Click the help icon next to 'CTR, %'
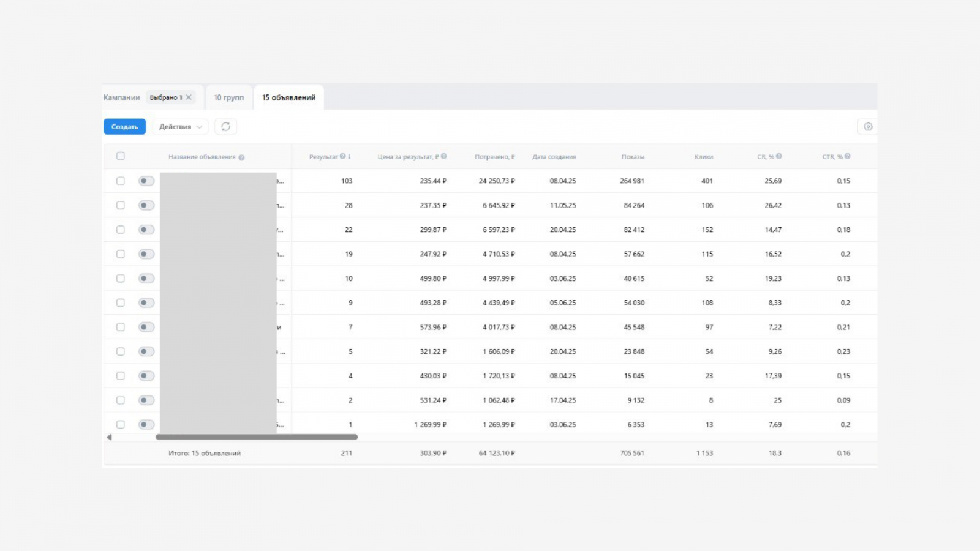This screenshot has width=980, height=551. pos(848,157)
